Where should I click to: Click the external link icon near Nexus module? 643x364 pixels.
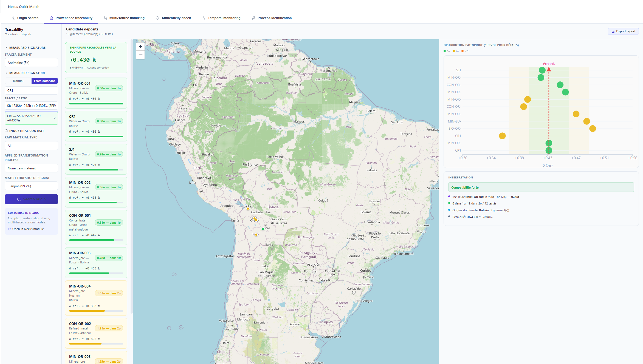[10, 229]
